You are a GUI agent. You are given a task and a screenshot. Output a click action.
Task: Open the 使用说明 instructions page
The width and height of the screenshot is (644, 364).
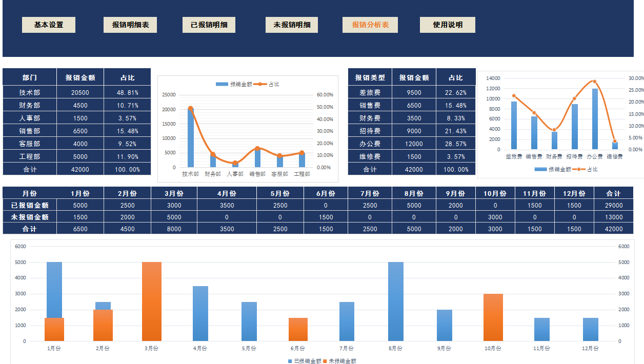coord(448,24)
